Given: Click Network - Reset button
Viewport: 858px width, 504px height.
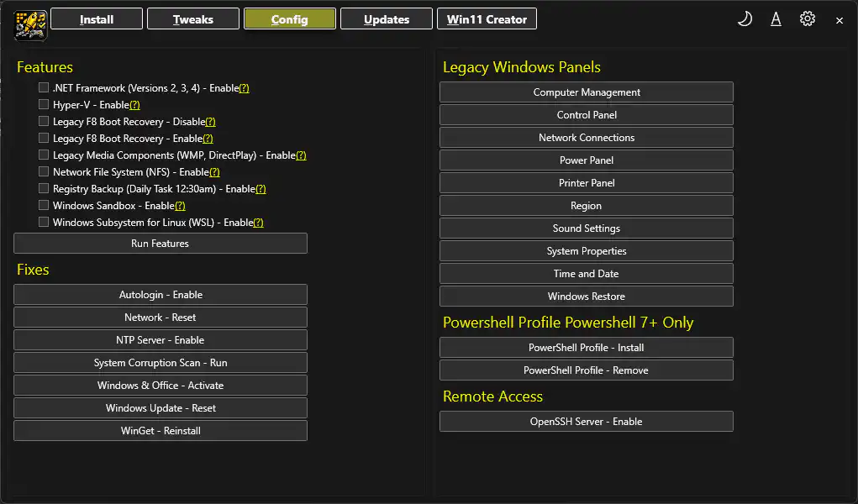Looking at the screenshot, I should [161, 318].
